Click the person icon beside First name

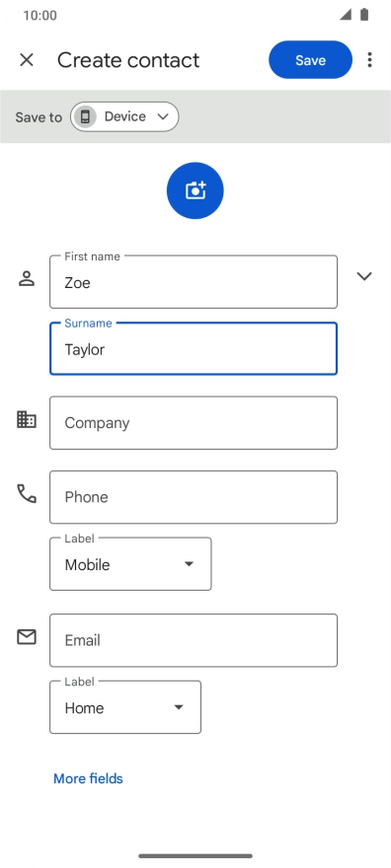26,278
